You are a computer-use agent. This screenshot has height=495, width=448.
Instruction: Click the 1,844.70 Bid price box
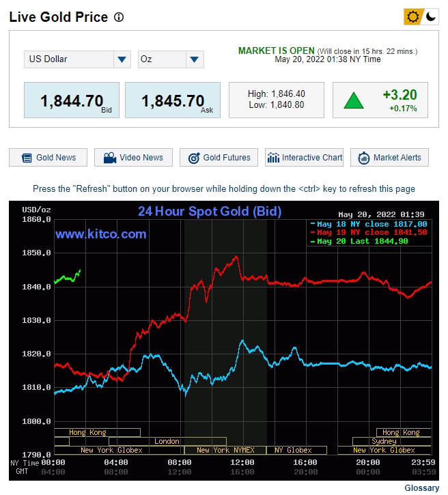tap(72, 100)
